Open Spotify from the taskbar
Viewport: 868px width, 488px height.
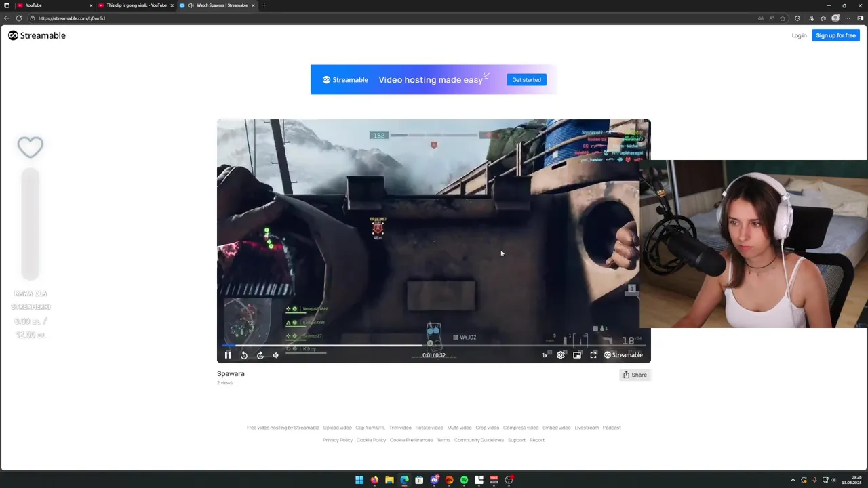click(x=464, y=480)
